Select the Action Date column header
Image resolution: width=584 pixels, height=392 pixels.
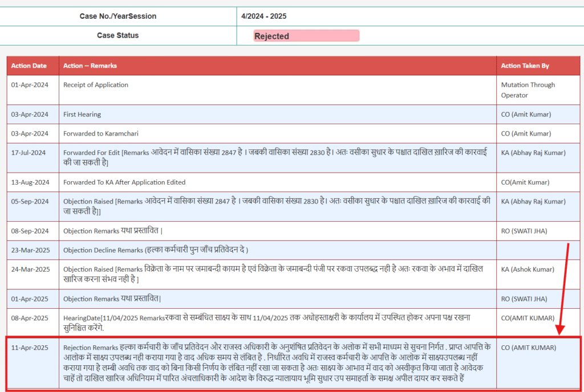click(26, 66)
